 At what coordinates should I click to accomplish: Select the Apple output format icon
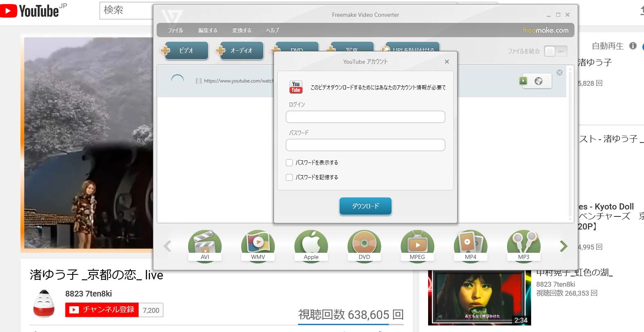[x=311, y=246]
